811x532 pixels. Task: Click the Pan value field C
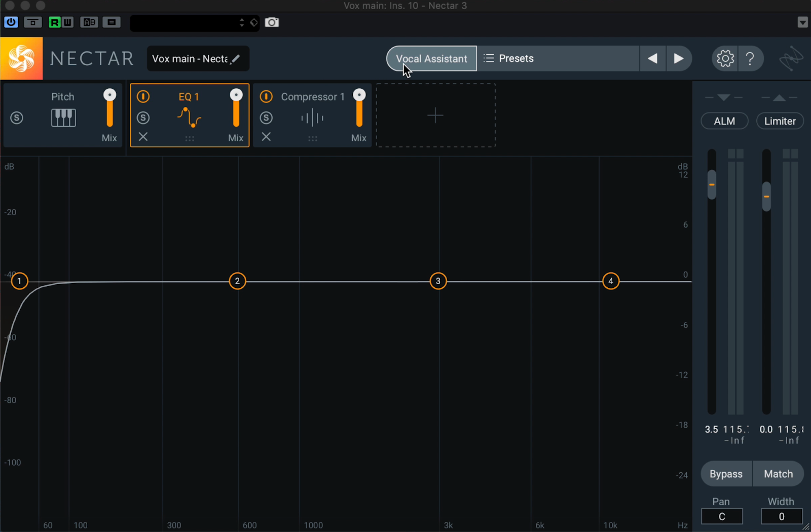pyautogui.click(x=722, y=516)
